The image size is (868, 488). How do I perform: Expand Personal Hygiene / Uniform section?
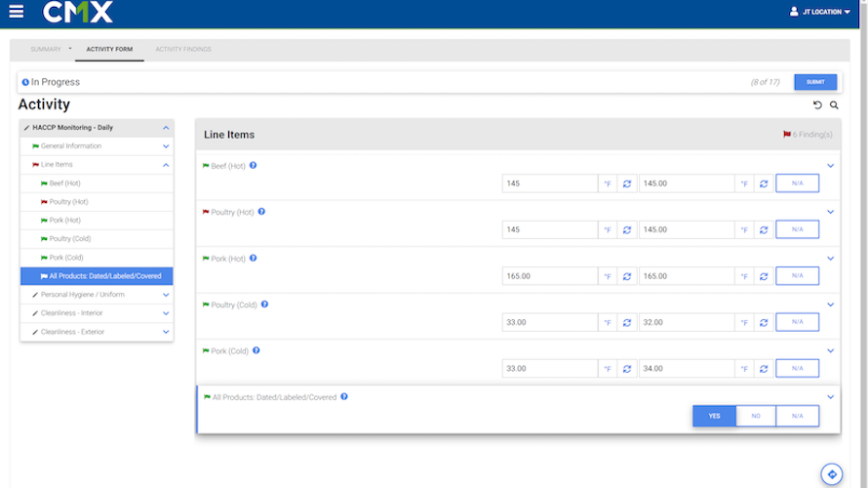(x=166, y=295)
